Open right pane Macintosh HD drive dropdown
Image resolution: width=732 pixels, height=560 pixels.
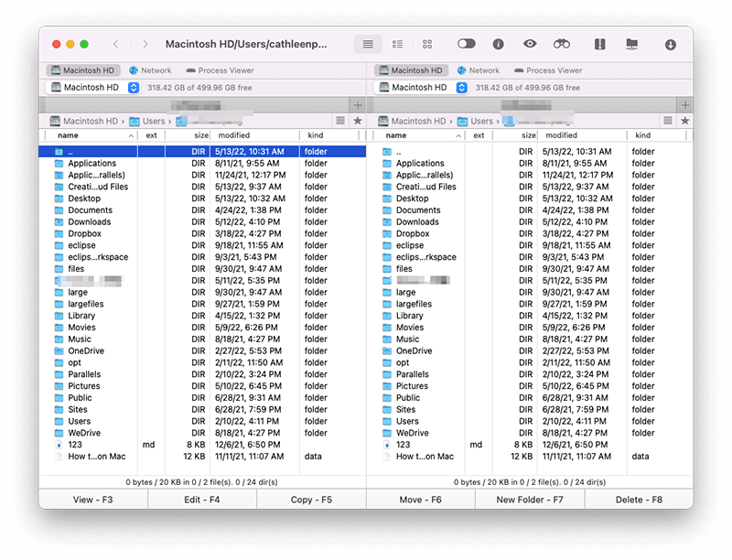pos(462,88)
